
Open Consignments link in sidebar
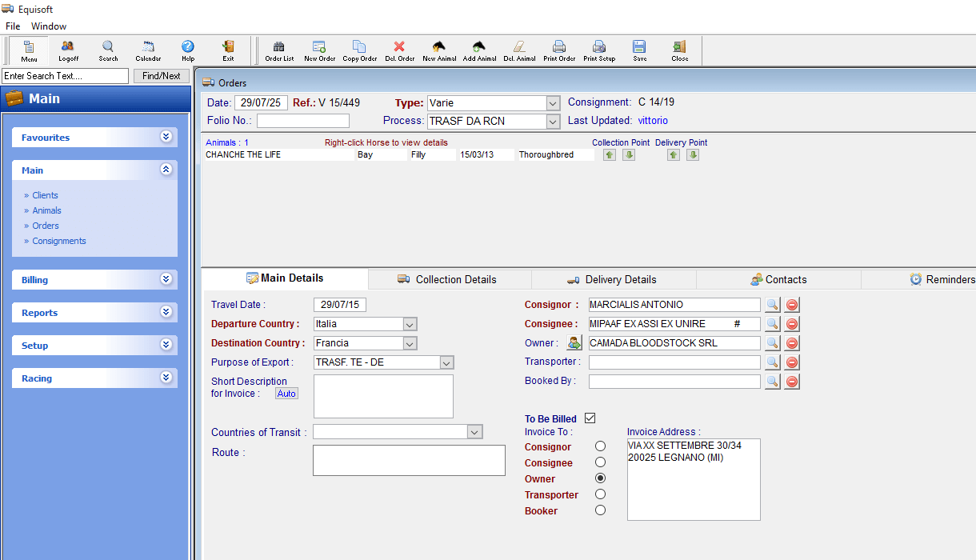pyautogui.click(x=59, y=241)
